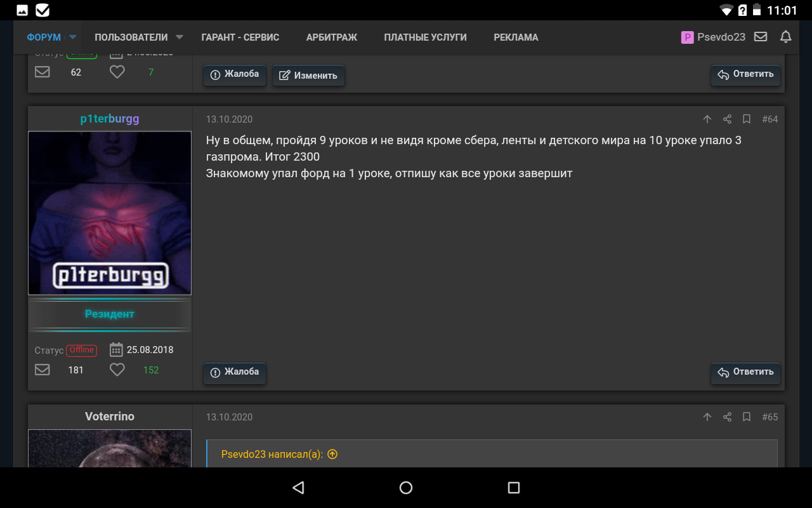The image size is (812, 508).
Task: Tap Android home navigation button
Action: [406, 488]
